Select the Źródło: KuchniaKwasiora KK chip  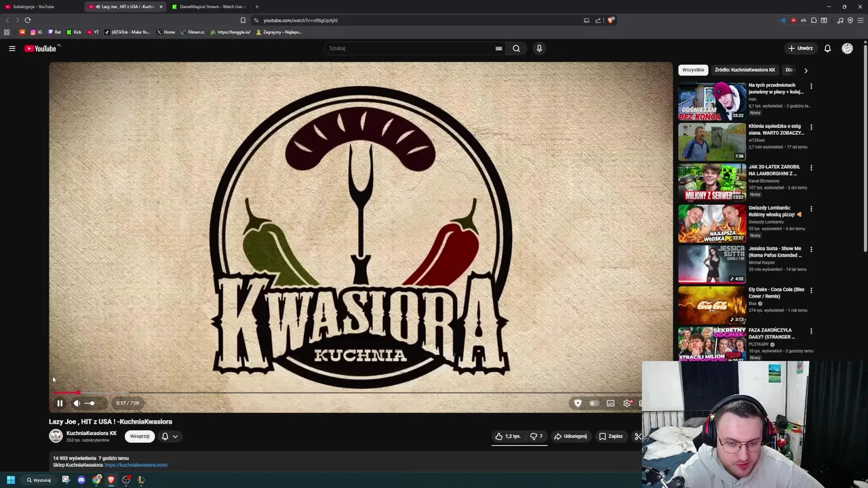point(745,70)
